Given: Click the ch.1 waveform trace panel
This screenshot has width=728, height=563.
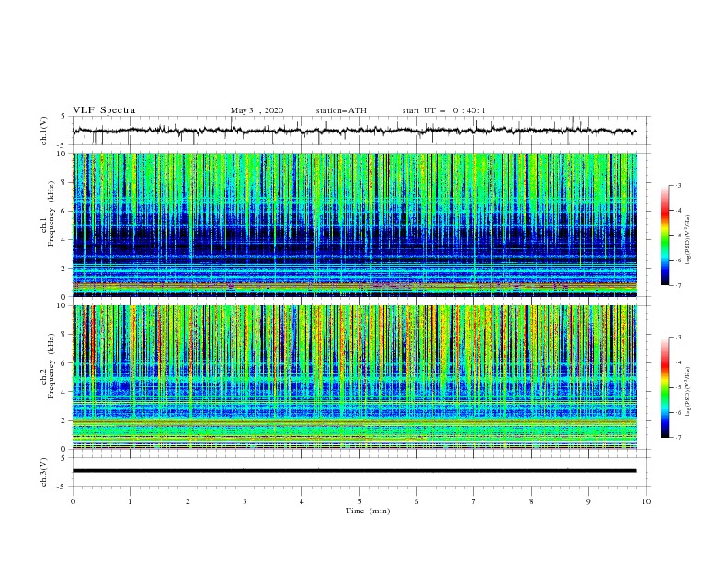Looking at the screenshot, I should pos(361,131).
